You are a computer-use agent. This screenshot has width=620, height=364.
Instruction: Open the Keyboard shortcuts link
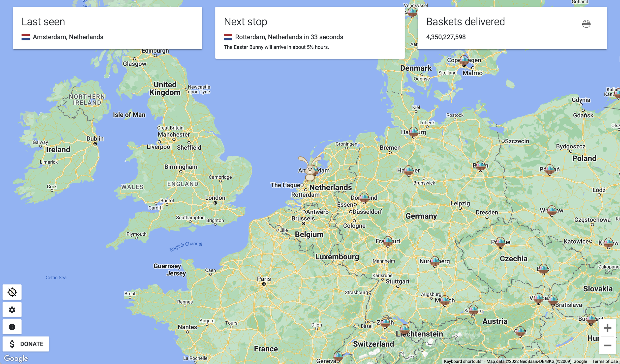point(463,361)
